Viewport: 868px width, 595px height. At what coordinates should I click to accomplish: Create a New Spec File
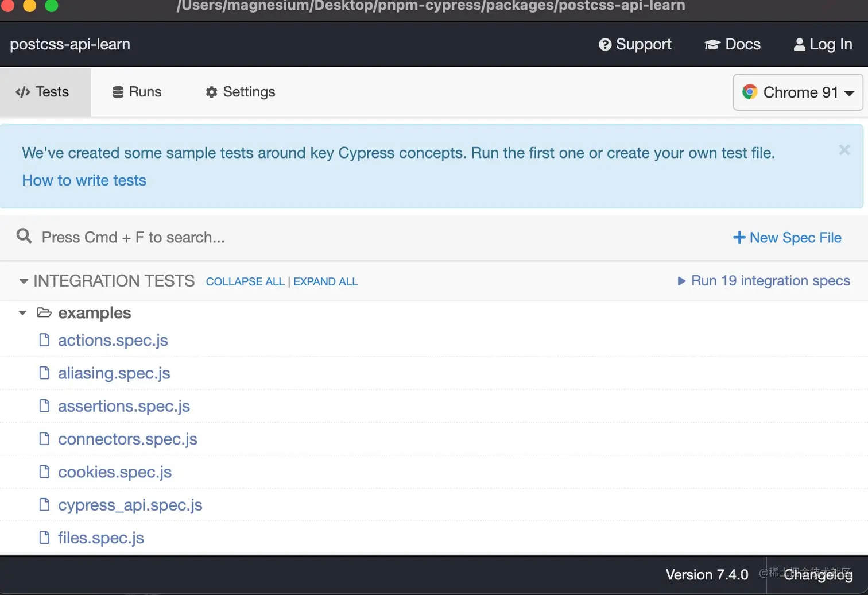tap(787, 238)
